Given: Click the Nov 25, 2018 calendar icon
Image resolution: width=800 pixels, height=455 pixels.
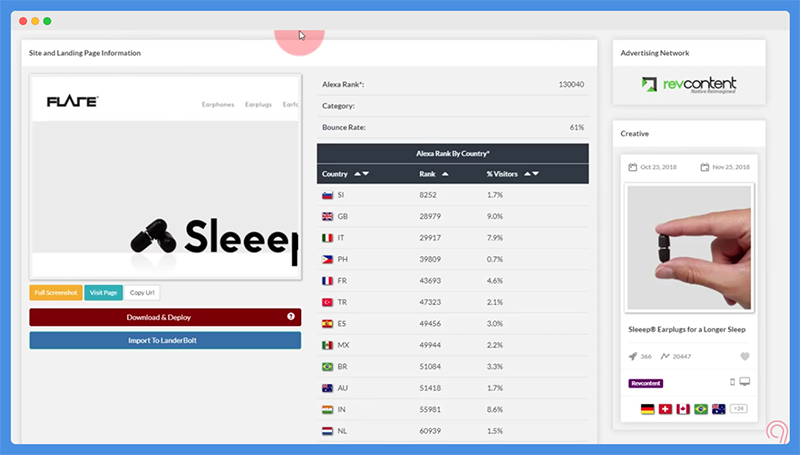Looking at the screenshot, I should point(705,167).
